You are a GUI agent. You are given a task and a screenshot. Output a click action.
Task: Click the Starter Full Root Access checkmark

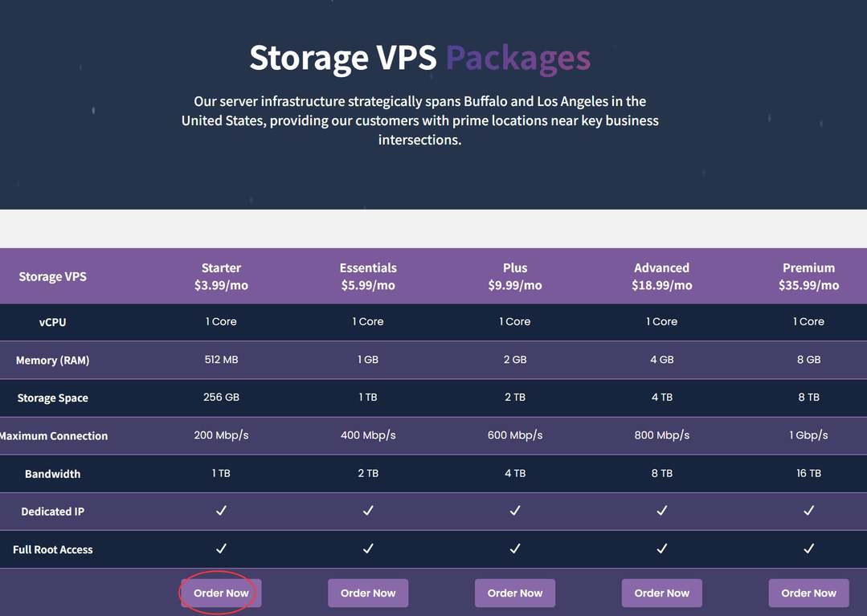coord(221,549)
